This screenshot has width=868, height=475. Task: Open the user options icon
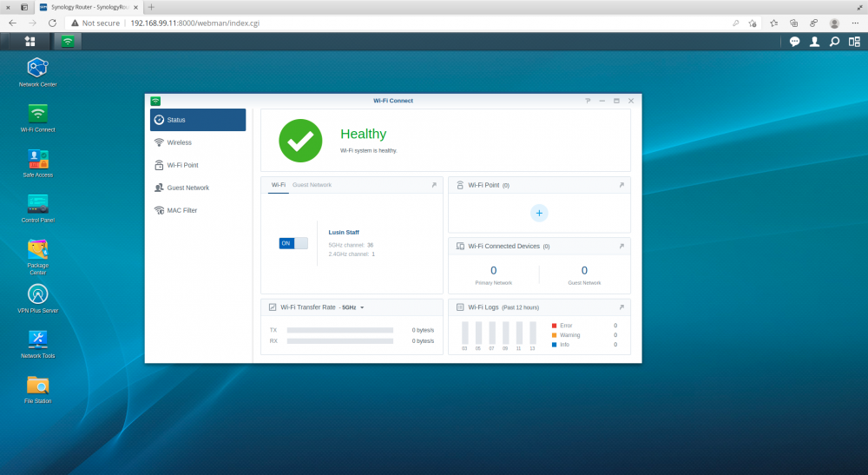[x=814, y=42]
